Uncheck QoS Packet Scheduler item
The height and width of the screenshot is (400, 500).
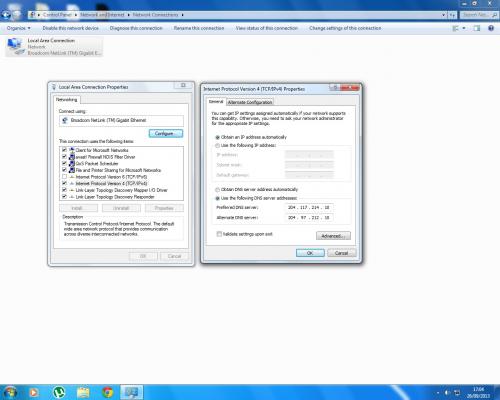[x=64, y=163]
